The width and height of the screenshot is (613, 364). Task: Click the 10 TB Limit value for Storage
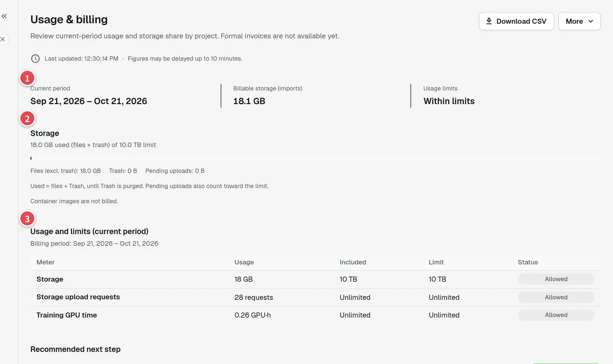click(438, 279)
